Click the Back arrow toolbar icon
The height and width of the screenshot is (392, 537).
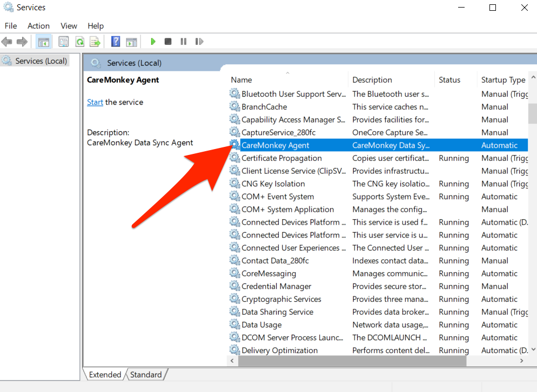[x=7, y=42]
